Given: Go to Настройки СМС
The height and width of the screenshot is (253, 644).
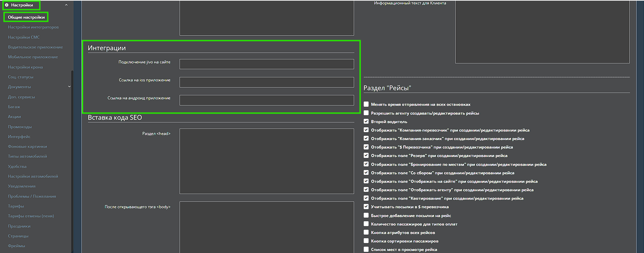Looking at the screenshot, I should pos(24,37).
